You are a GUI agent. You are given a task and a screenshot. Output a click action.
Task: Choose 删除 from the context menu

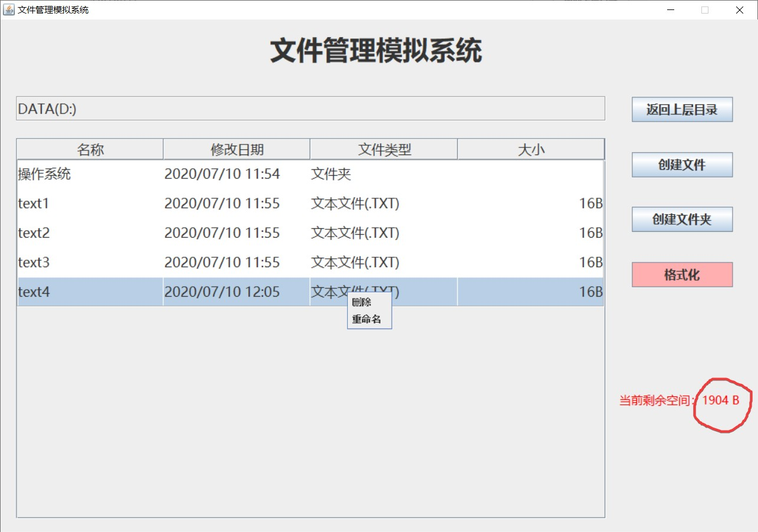coord(369,303)
